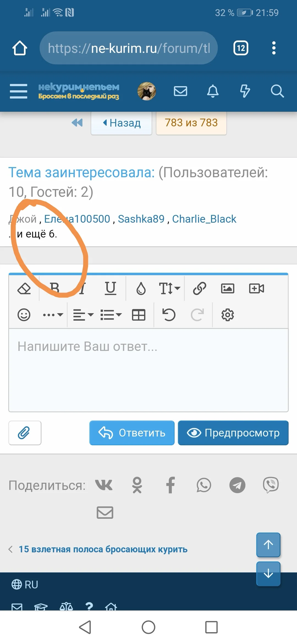Open the list formatting dropdown
This screenshot has height=644, width=297.
(x=111, y=315)
